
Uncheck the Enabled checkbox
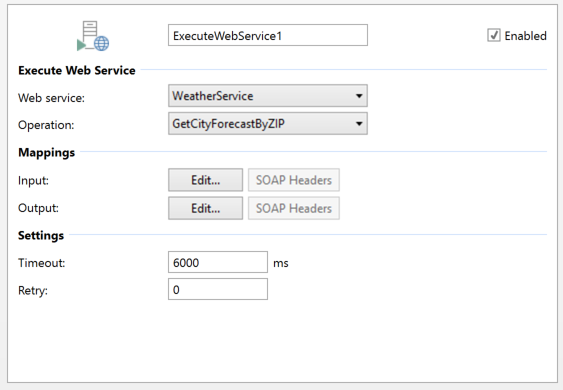pos(494,35)
